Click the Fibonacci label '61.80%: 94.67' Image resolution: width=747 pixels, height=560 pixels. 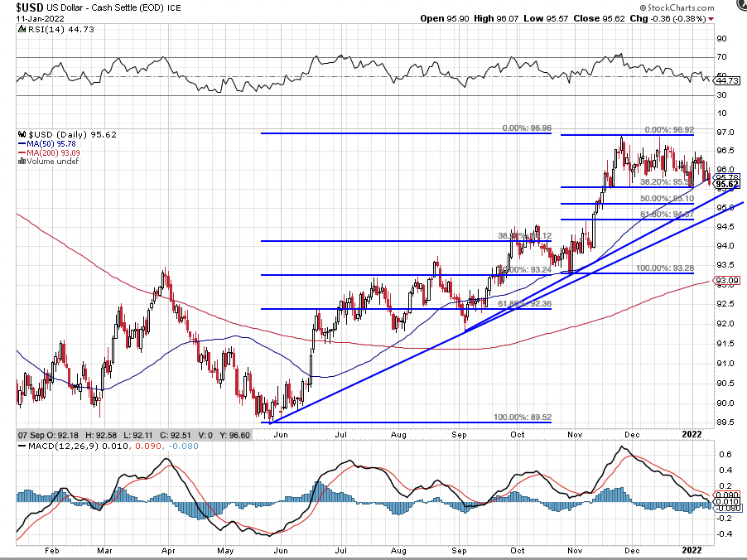[x=667, y=215]
